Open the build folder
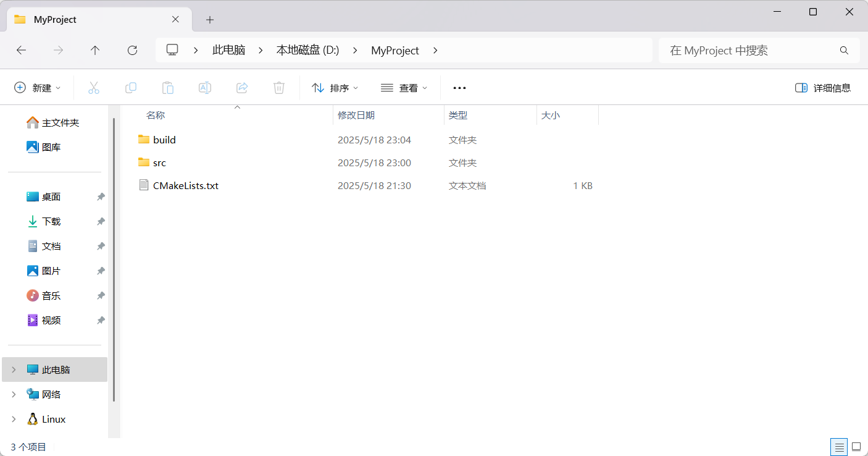This screenshot has width=868, height=456. click(165, 140)
